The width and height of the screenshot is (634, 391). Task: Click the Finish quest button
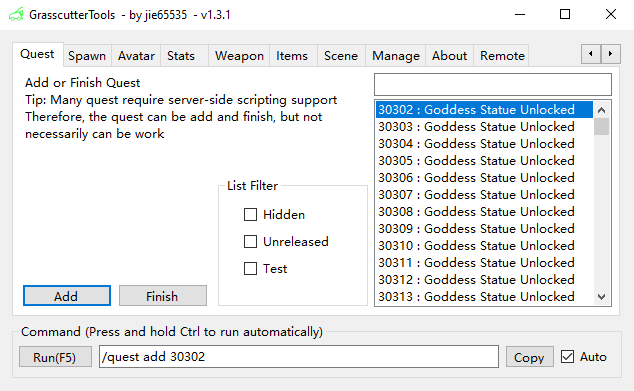point(163,296)
